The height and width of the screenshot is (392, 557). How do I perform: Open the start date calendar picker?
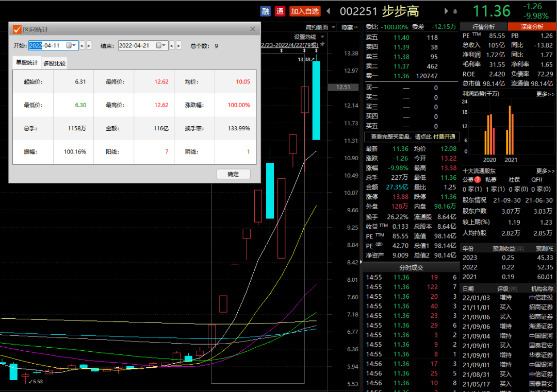pos(71,45)
